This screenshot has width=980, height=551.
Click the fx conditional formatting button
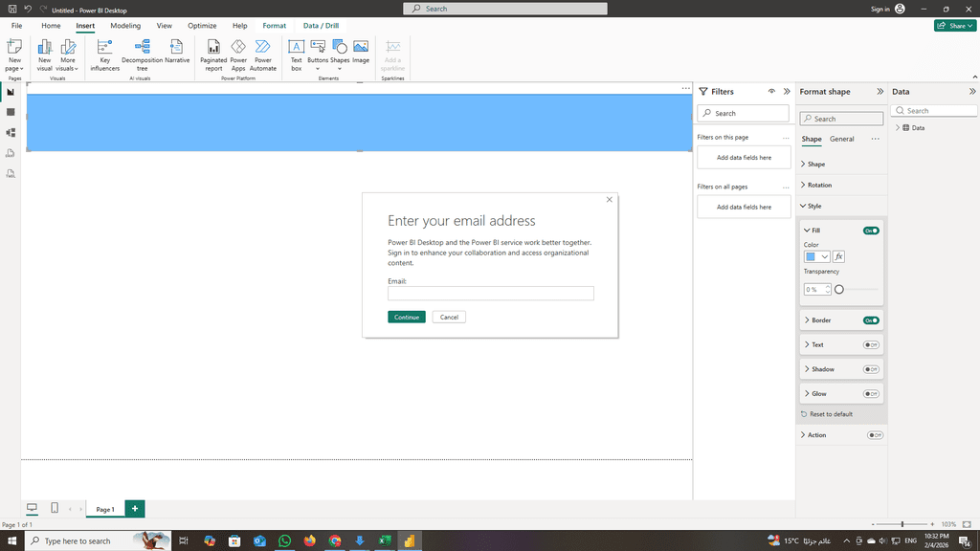coord(838,256)
